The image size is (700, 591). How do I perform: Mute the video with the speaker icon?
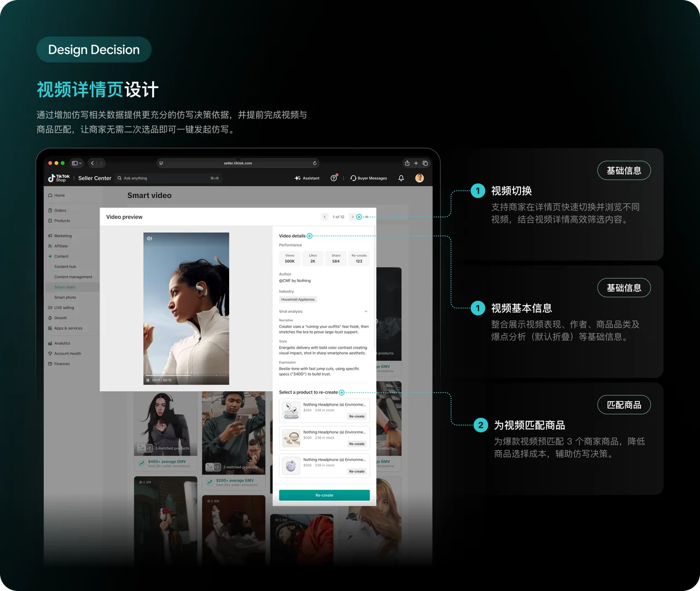tap(149, 238)
